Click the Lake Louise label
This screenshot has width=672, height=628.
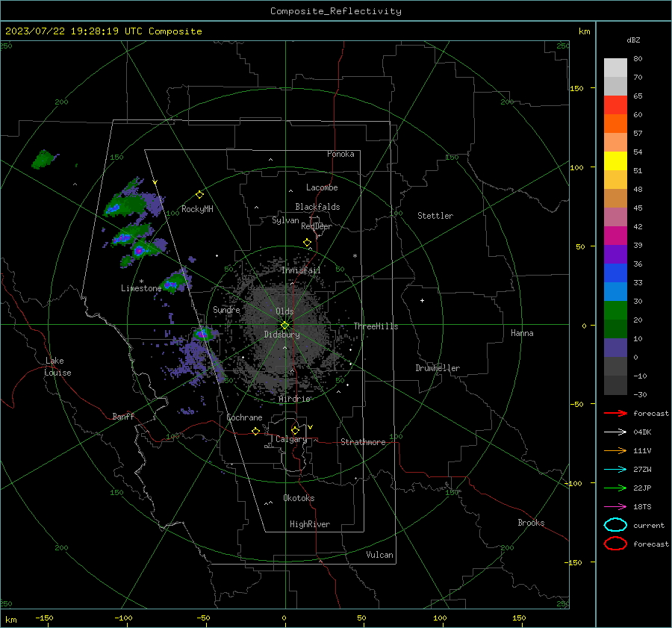tap(57, 367)
